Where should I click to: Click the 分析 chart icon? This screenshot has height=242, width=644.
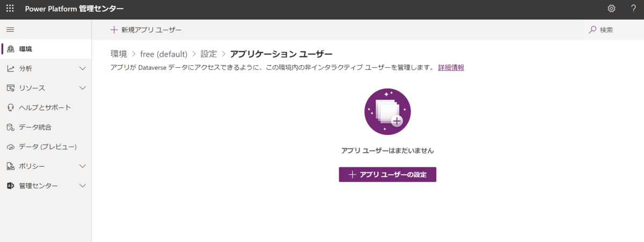tap(10, 68)
